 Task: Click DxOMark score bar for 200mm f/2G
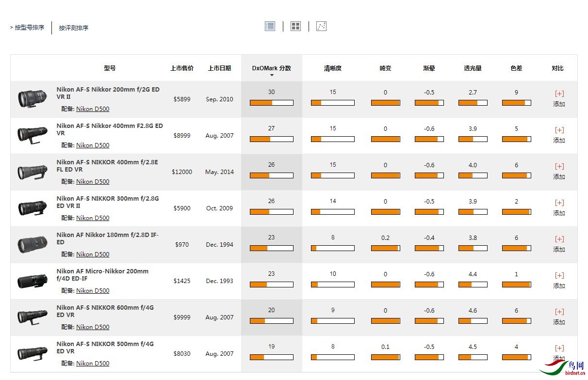tap(271, 103)
